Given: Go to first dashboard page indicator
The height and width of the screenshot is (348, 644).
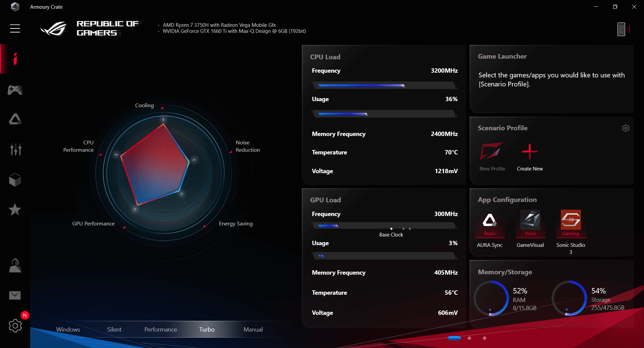Looking at the screenshot, I should [454, 338].
